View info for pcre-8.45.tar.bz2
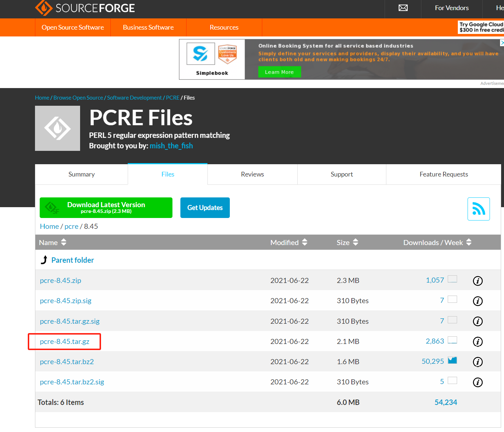 [478, 362]
